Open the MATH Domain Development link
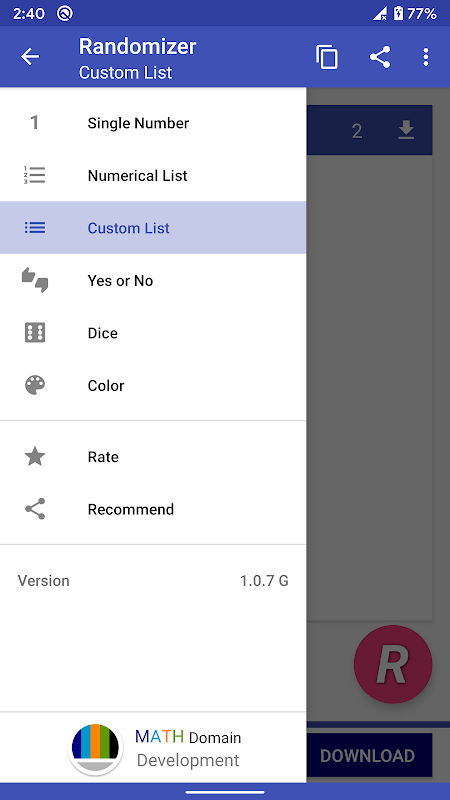Viewport: 450px width, 800px height. (188, 748)
